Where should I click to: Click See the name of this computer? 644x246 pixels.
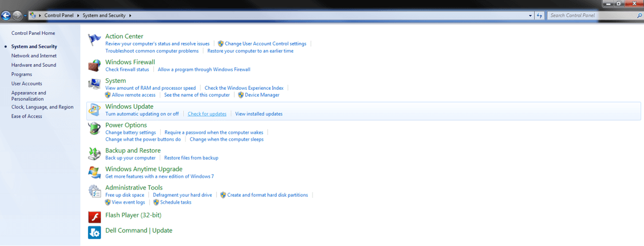(x=197, y=95)
